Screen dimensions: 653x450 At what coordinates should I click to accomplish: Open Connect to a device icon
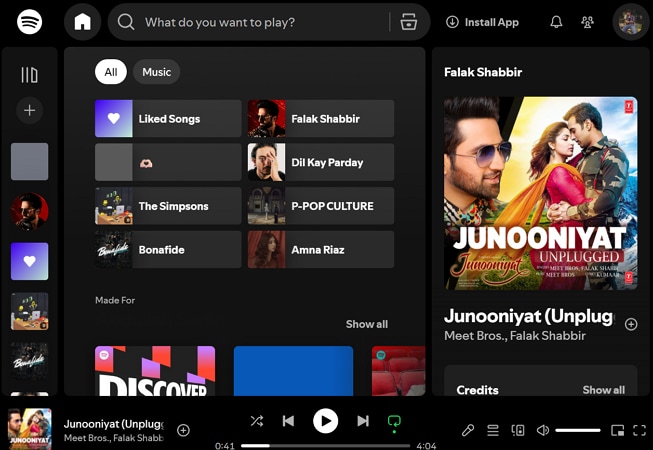click(x=518, y=430)
